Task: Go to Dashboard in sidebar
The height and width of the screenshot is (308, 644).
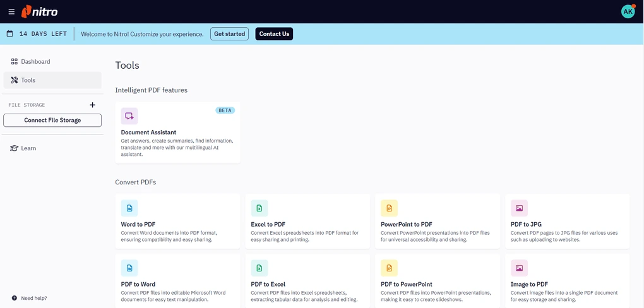Action: click(35, 62)
